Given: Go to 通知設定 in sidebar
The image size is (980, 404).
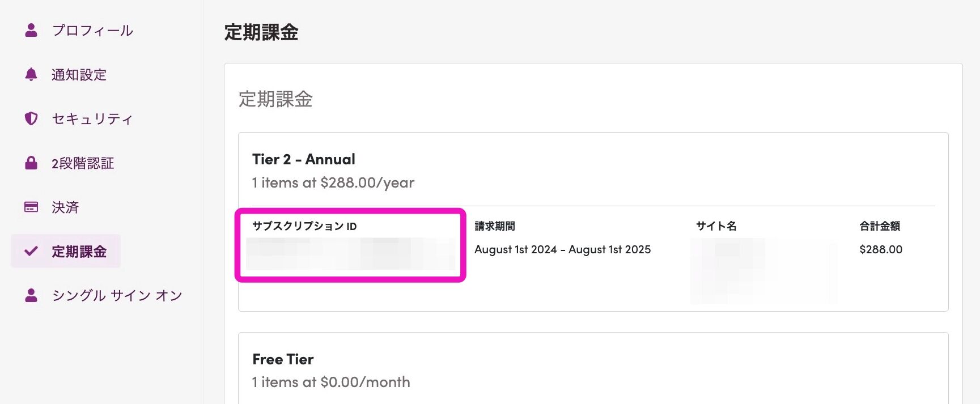Looking at the screenshot, I should pyautogui.click(x=79, y=75).
